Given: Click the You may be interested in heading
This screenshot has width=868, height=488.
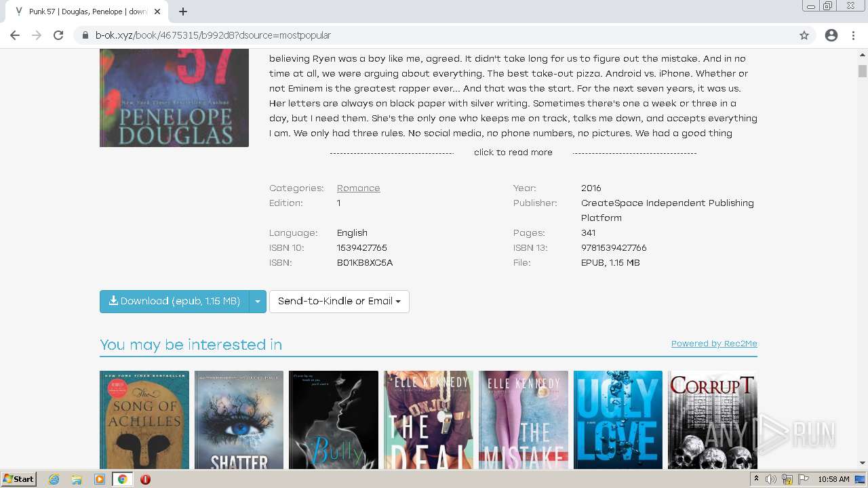Looking at the screenshot, I should pyautogui.click(x=191, y=344).
